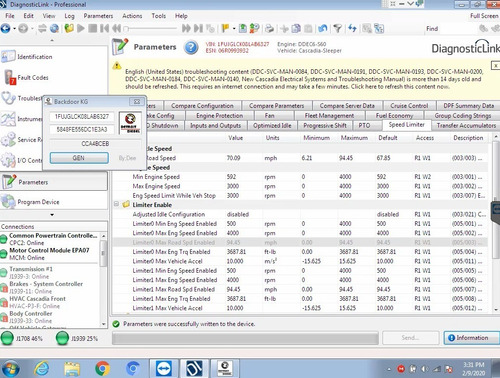The width and height of the screenshot is (500, 378).
Task: Switch to Cruise Control tab
Action: [409, 106]
